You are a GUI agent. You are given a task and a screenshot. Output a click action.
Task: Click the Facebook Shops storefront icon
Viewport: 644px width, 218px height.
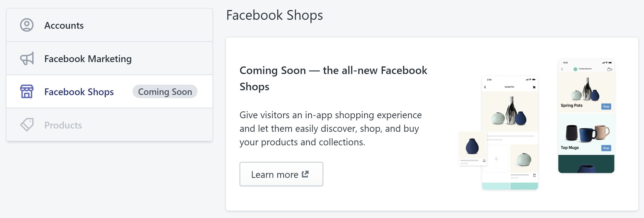click(x=27, y=92)
